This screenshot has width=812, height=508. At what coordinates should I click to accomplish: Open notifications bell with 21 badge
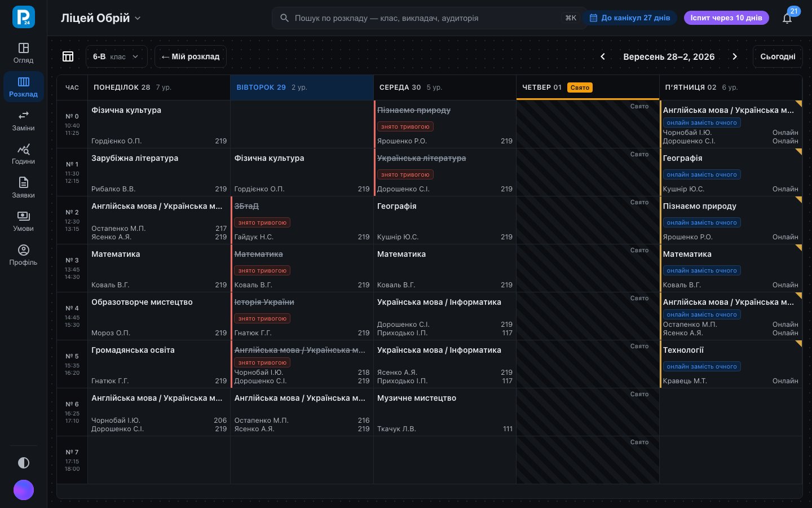point(787,18)
